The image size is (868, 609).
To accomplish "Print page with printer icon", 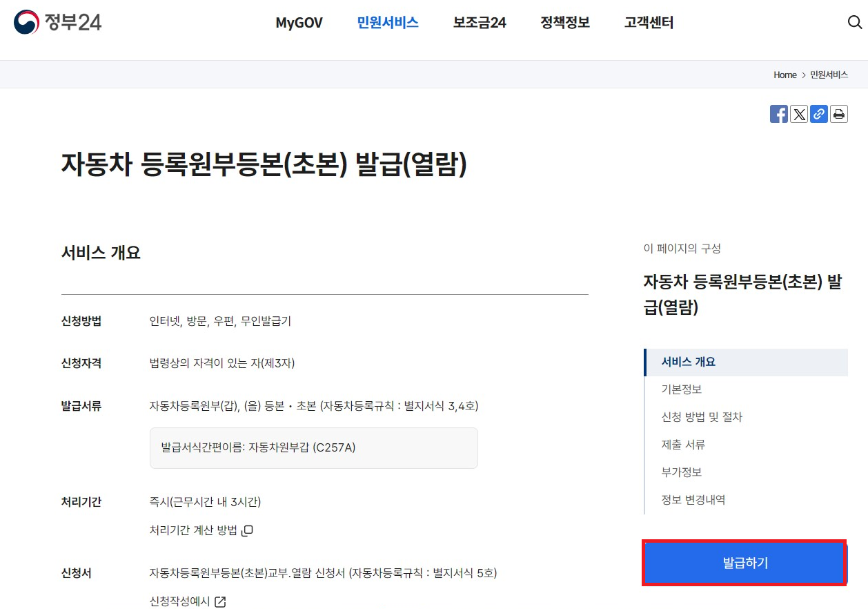I will click(x=839, y=114).
